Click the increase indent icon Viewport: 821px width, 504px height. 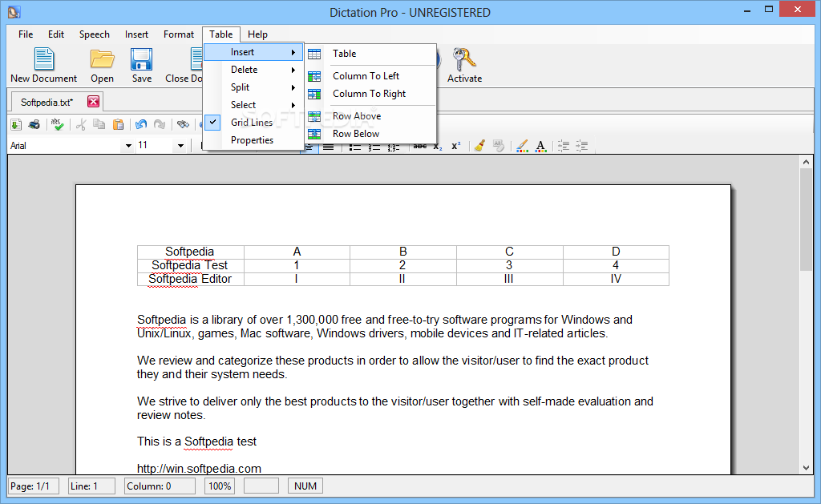click(x=582, y=146)
